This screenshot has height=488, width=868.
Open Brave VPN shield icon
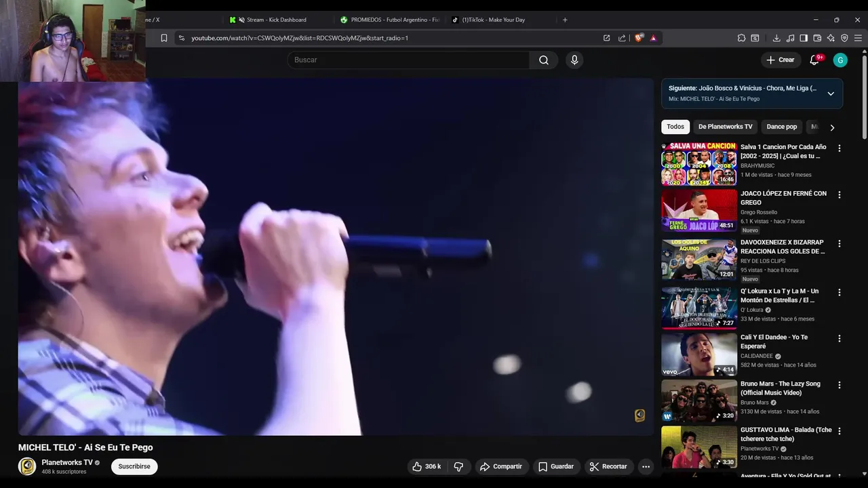(x=844, y=38)
